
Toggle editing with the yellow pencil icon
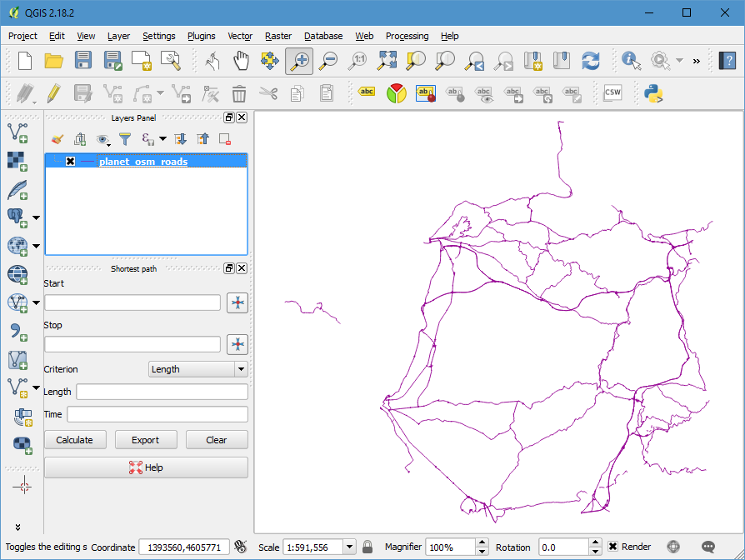[53, 93]
